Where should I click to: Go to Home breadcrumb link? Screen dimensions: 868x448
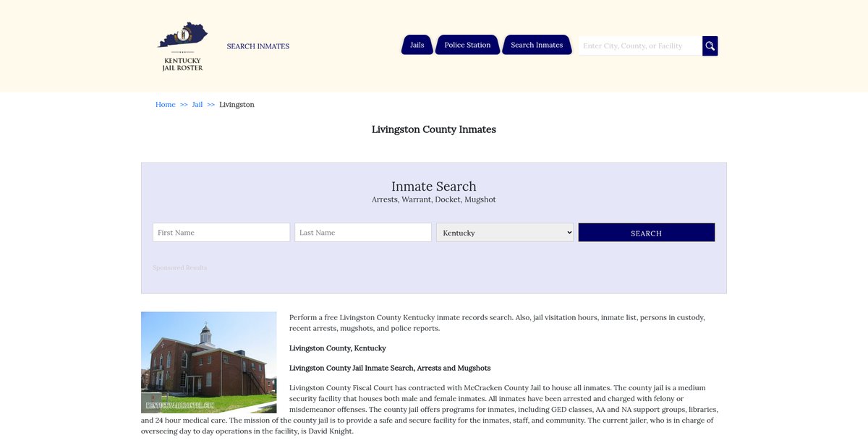coord(166,105)
